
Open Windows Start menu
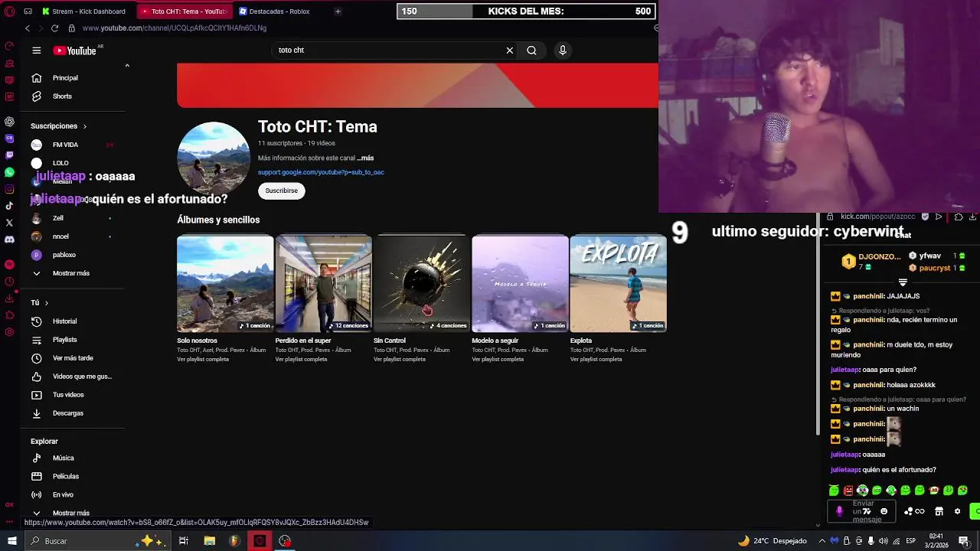pyautogui.click(x=11, y=541)
